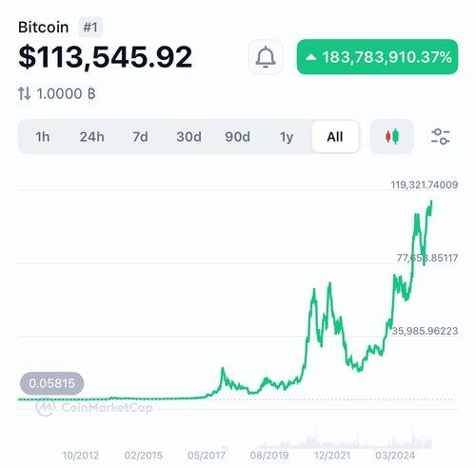This screenshot has height=468, width=476.
Task: Switch to the candlestick chart view
Action: 392,137
